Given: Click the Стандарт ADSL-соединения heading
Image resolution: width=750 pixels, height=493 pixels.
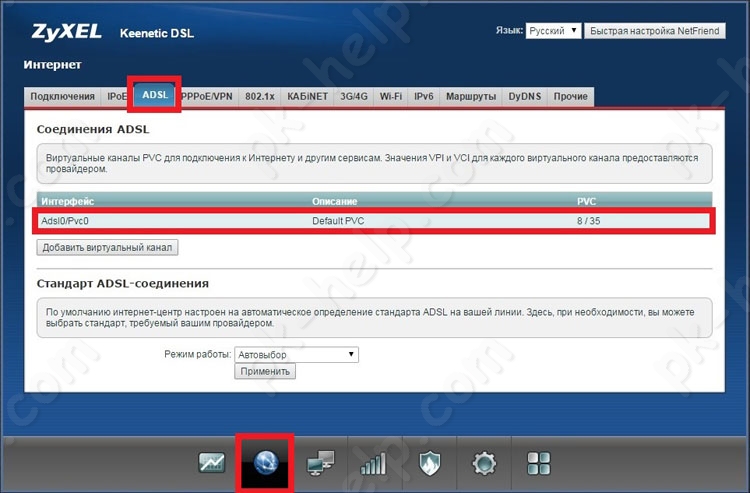Looking at the screenshot, I should (x=123, y=284).
